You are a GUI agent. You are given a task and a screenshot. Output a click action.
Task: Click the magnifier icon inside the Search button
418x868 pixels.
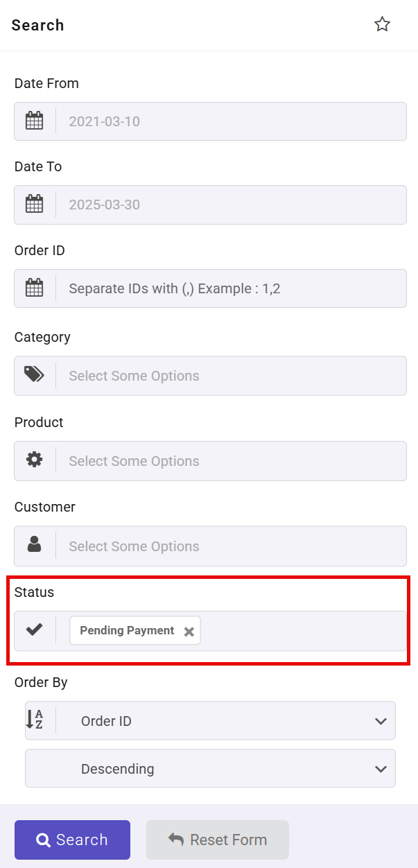tap(43, 840)
